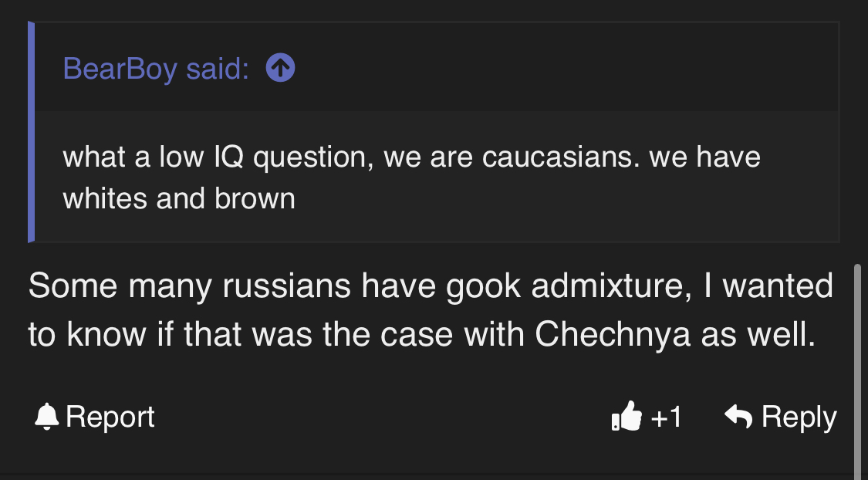
Task: Click the empty header area right of the up-arrow
Action: click(x=565, y=68)
